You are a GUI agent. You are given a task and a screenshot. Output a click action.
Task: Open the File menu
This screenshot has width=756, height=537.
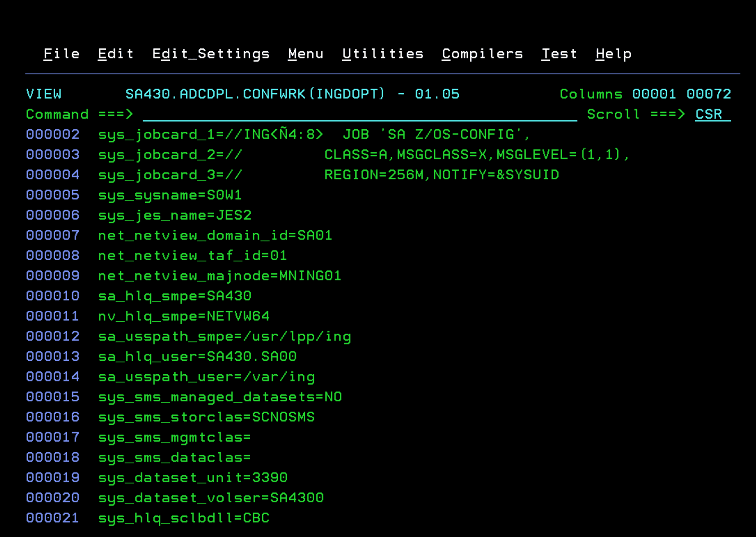click(61, 54)
